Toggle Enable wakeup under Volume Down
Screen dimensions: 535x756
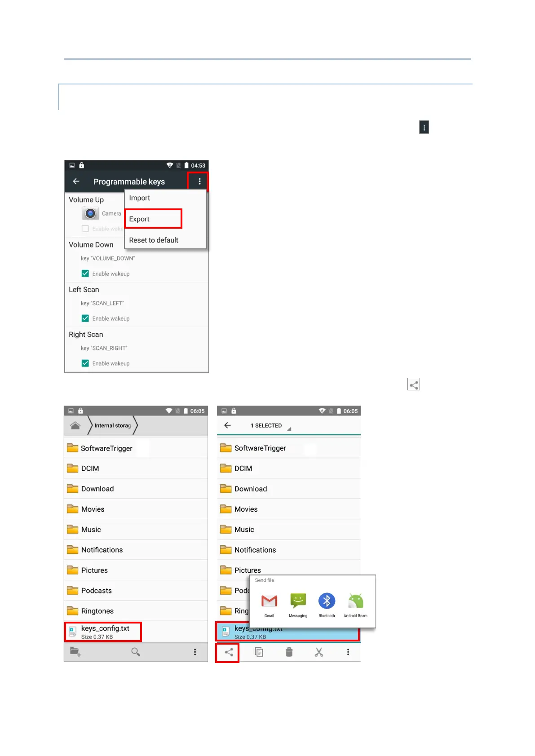(85, 274)
